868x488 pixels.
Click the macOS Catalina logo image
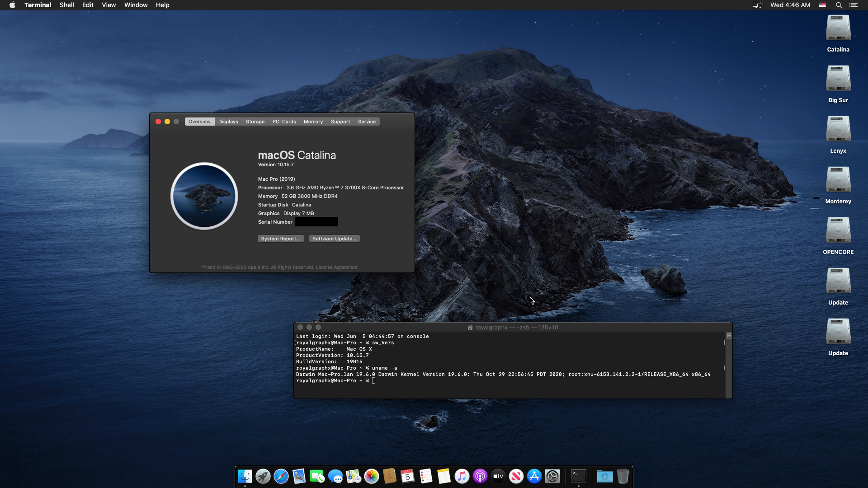coord(204,196)
